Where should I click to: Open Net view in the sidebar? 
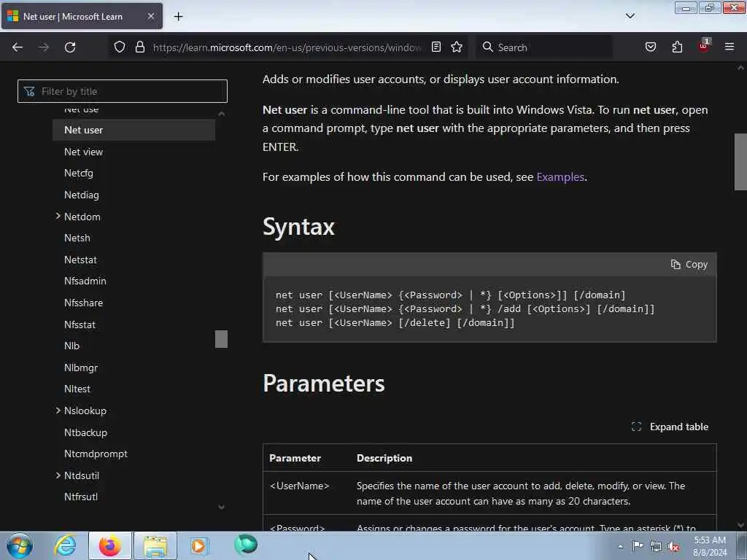pyautogui.click(x=83, y=152)
